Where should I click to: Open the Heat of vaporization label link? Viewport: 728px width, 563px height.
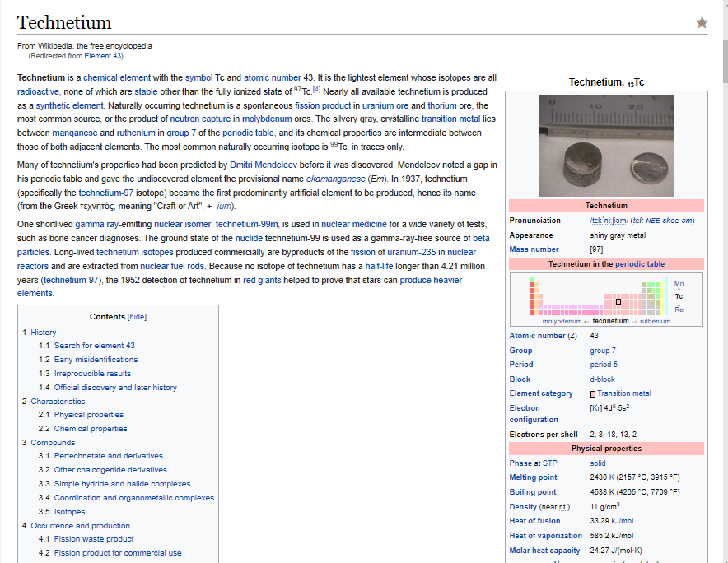(545, 536)
